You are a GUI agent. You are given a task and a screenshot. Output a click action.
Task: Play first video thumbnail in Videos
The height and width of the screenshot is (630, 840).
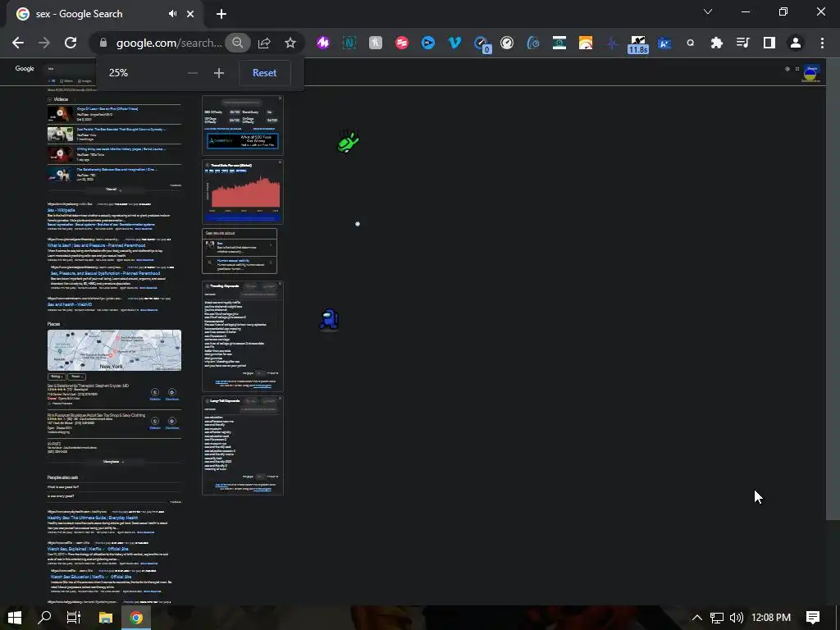(61, 113)
